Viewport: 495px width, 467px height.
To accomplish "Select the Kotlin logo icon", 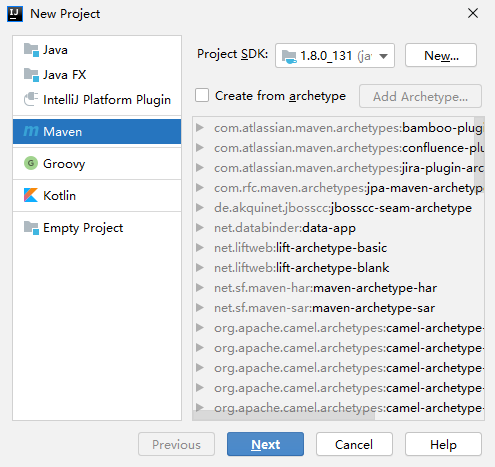I will (31, 195).
